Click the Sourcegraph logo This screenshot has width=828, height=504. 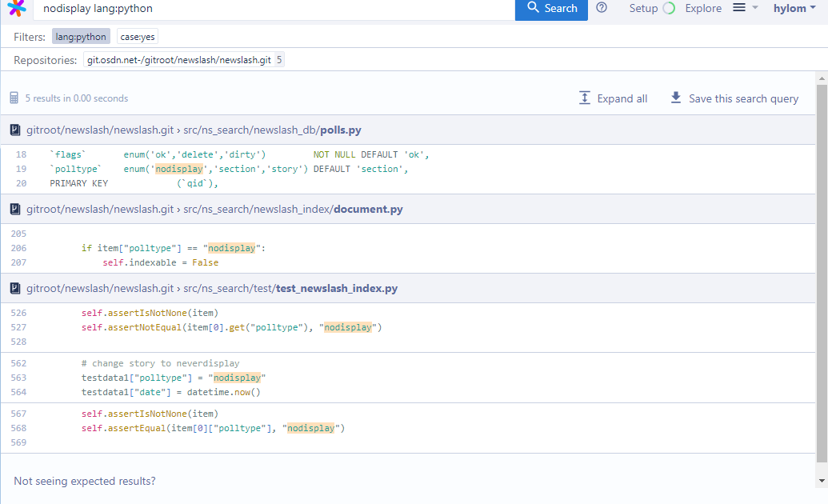(x=16, y=10)
